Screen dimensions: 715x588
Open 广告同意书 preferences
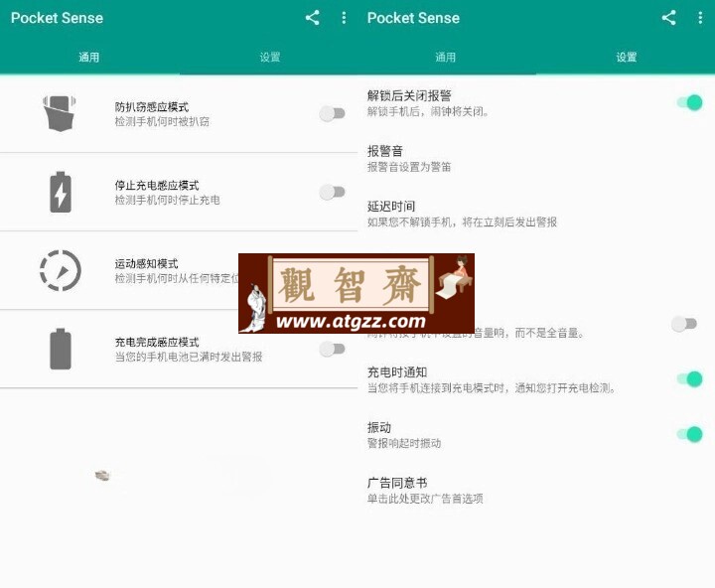point(536,490)
